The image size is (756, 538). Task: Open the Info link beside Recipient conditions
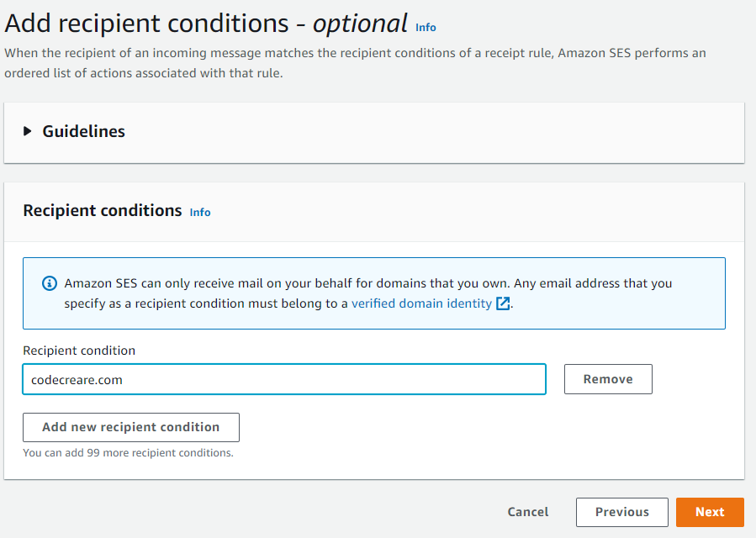point(200,213)
